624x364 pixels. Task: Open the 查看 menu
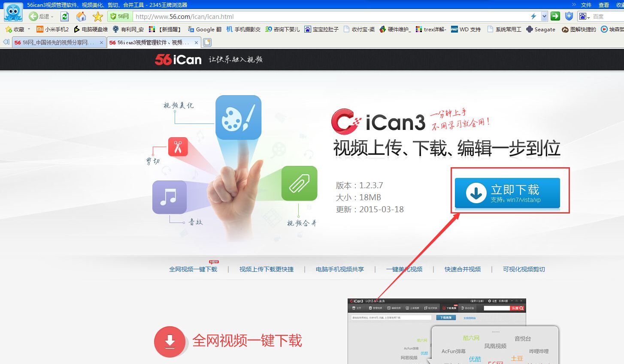pos(604,5)
